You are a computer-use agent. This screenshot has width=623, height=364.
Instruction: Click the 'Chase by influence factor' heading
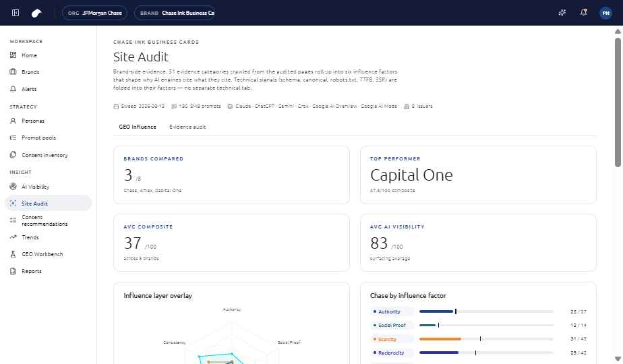click(x=408, y=296)
